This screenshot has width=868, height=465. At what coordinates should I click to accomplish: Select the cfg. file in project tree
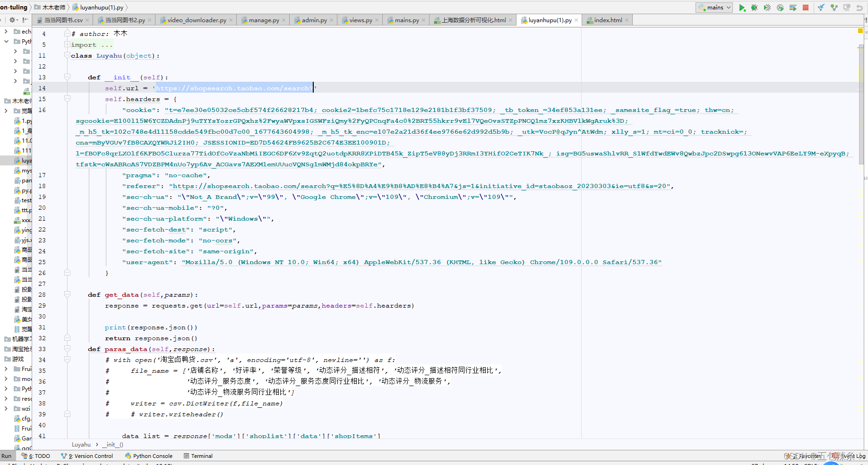[23, 419]
